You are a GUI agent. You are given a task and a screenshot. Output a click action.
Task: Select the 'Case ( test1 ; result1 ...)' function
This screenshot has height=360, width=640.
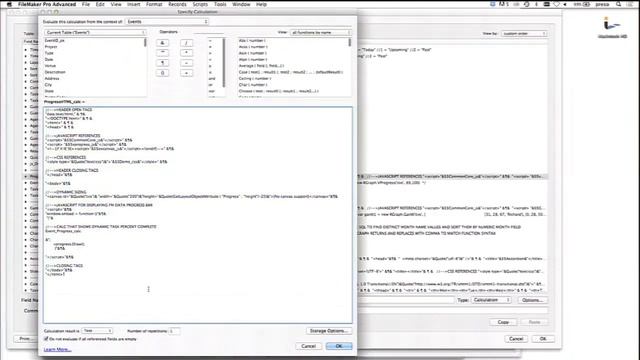click(291, 72)
